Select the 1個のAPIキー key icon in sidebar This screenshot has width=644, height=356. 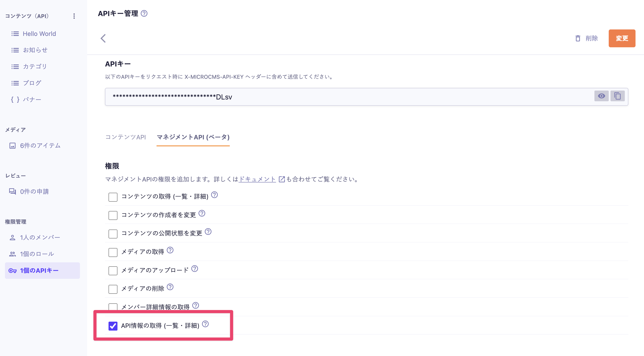[x=13, y=270]
